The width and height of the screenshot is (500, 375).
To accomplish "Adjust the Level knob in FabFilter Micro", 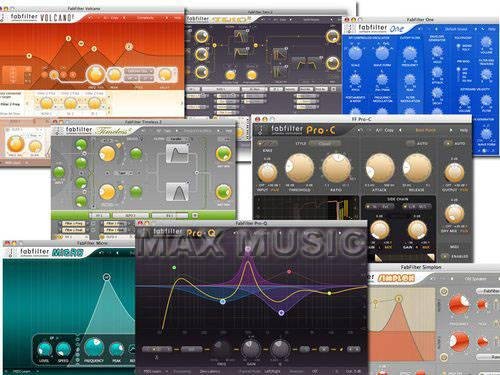I will point(44,349).
